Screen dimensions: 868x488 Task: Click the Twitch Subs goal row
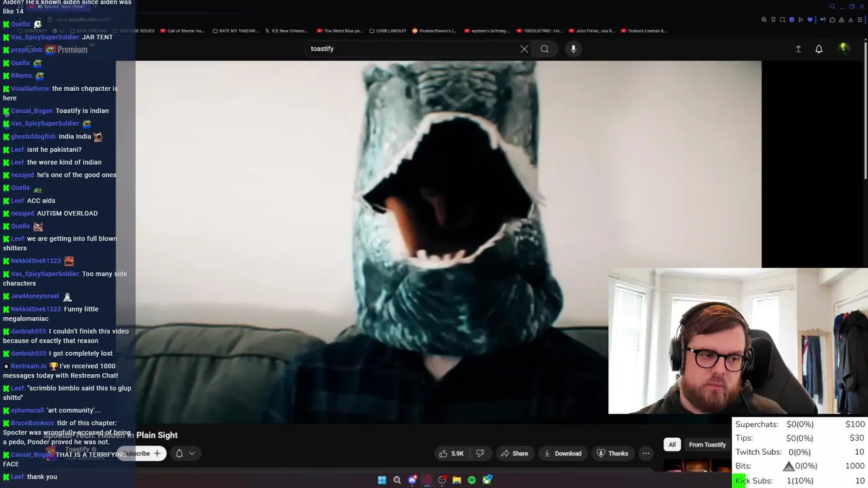coord(800,452)
